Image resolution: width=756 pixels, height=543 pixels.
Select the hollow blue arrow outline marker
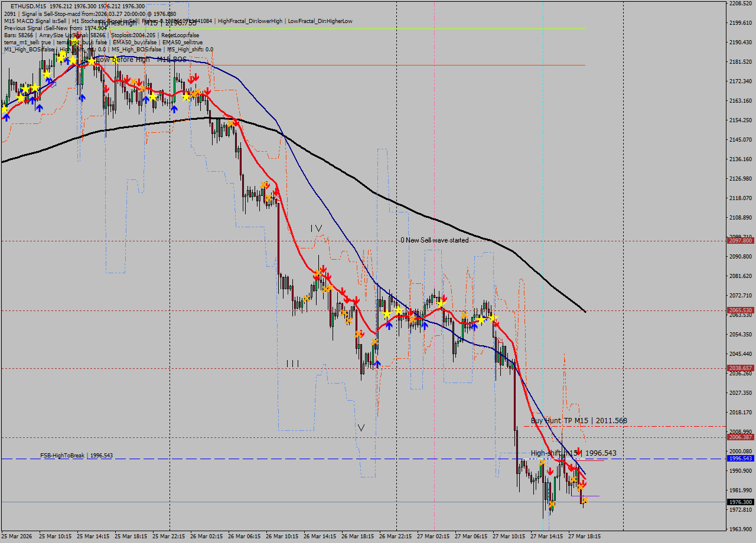coord(53,84)
